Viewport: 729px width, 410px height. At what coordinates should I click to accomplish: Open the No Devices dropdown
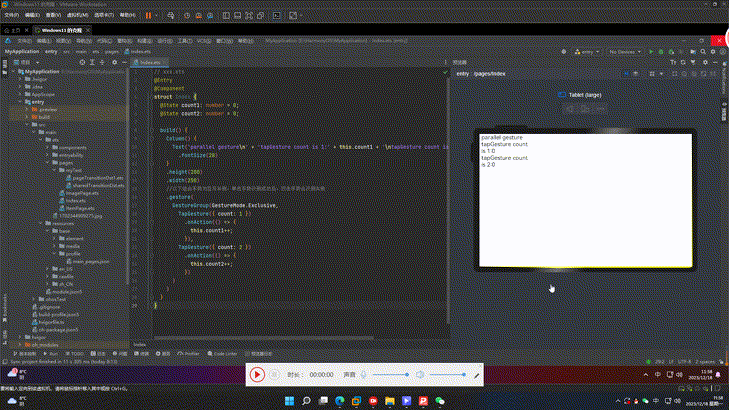(x=625, y=52)
